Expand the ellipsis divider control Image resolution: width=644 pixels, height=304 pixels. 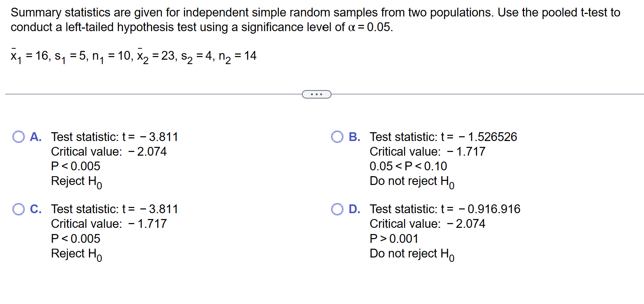317,94
